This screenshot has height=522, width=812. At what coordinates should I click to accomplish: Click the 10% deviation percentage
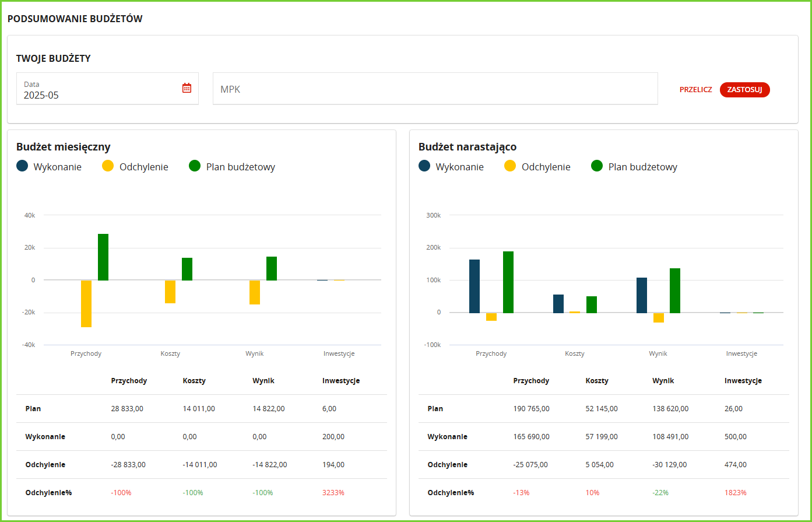pos(592,493)
